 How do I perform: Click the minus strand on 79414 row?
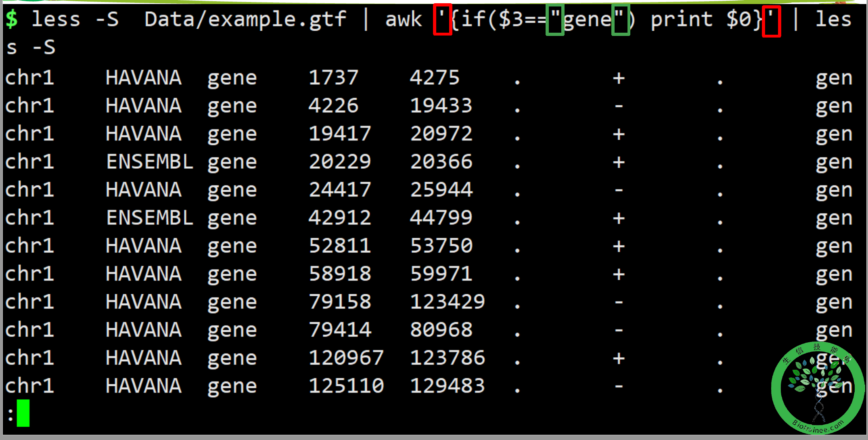[619, 330]
